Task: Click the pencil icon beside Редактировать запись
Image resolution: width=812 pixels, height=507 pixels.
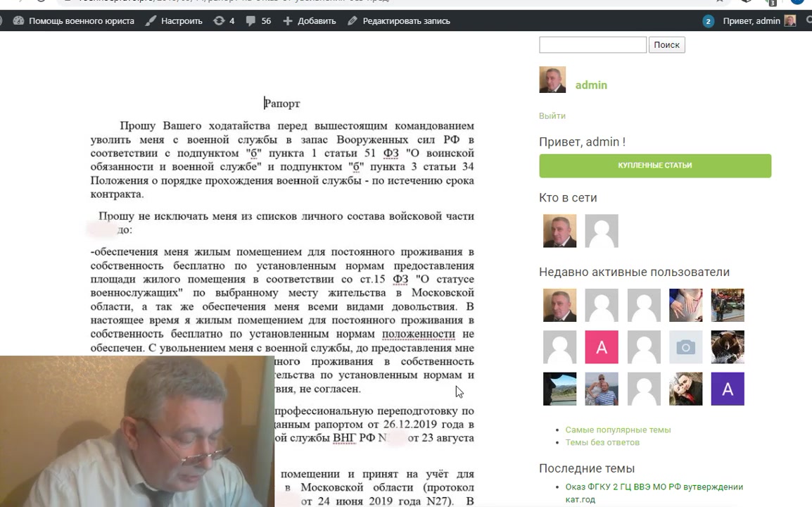Action: 352,21
